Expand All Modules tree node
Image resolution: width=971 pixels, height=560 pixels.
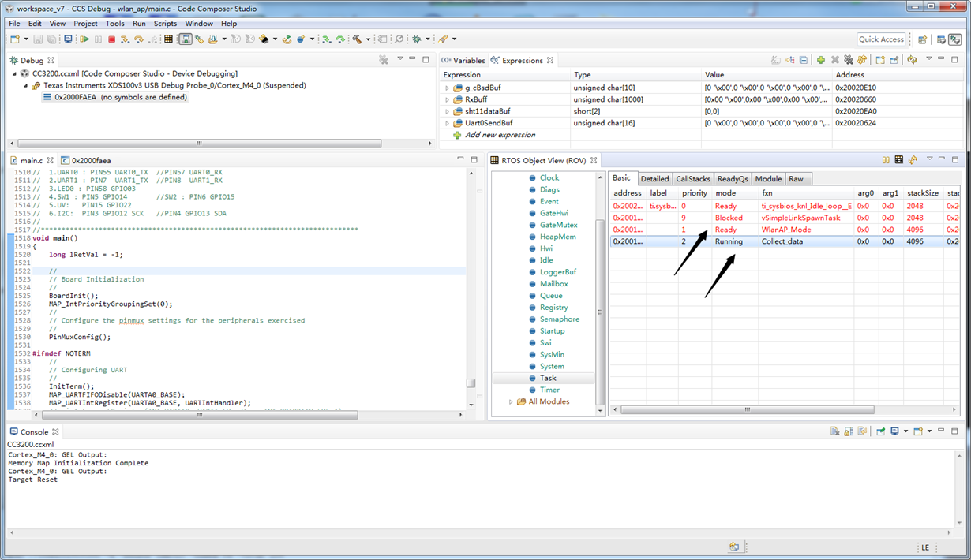(x=511, y=402)
